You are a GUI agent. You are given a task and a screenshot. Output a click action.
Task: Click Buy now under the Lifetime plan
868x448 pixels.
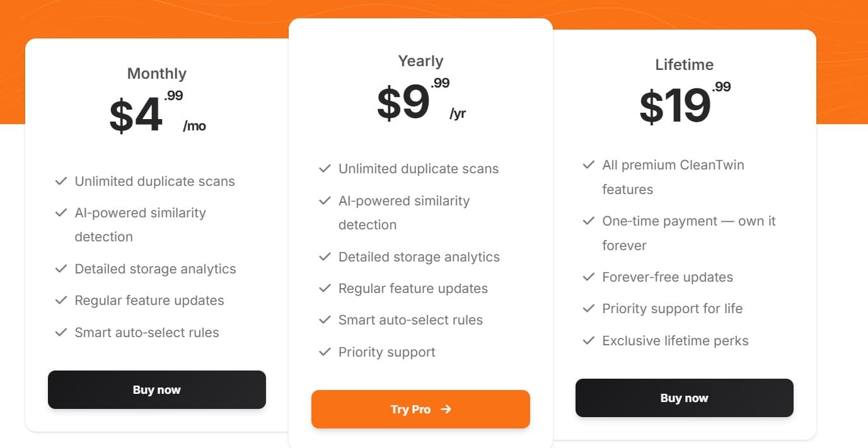click(x=683, y=398)
